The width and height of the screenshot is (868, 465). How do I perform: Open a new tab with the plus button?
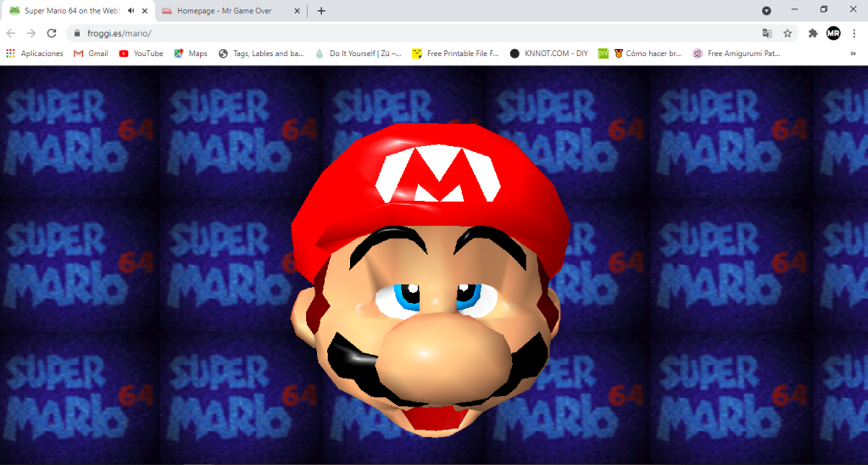[321, 10]
